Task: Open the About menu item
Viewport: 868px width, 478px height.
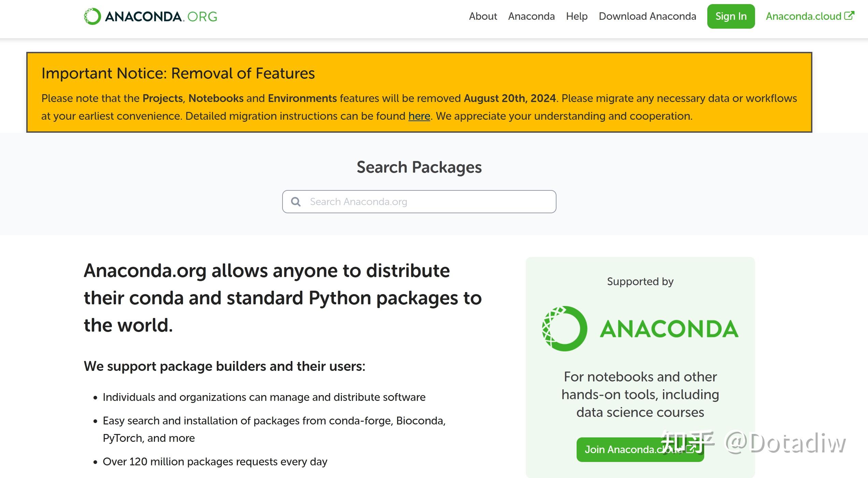Action: pos(483,16)
